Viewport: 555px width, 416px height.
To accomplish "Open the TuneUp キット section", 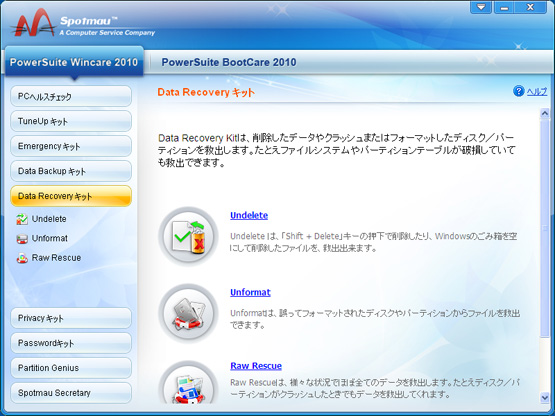I will pyautogui.click(x=71, y=121).
